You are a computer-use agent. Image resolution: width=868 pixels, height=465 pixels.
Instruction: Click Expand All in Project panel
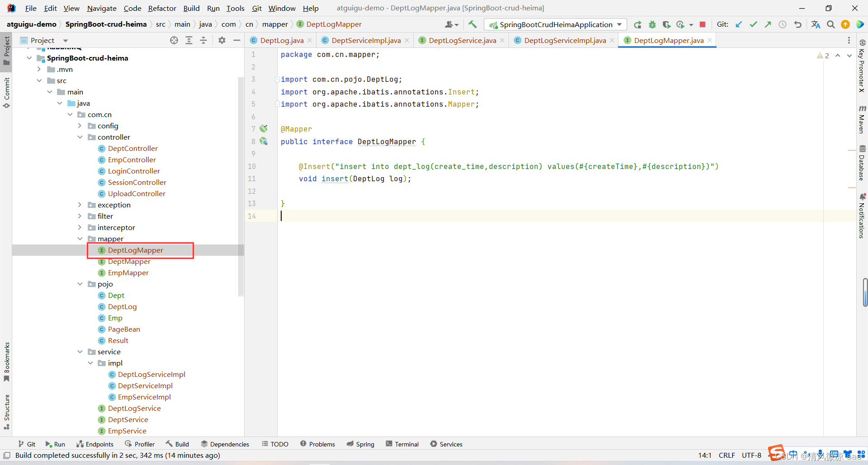[x=189, y=40]
